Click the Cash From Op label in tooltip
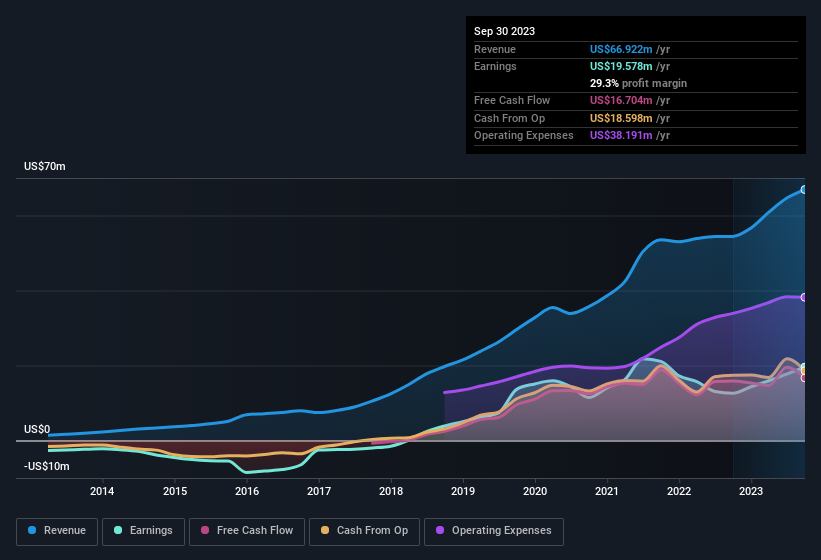Image resolution: width=821 pixels, height=560 pixels. (509, 118)
